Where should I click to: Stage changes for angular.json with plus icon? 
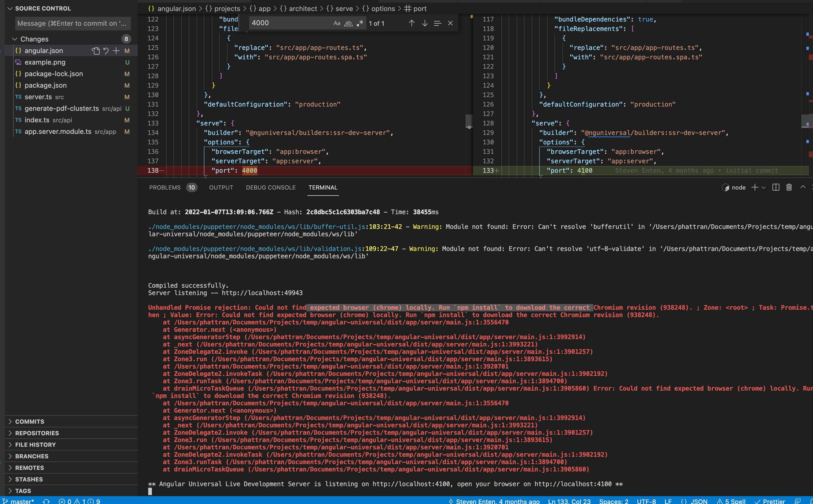point(116,51)
